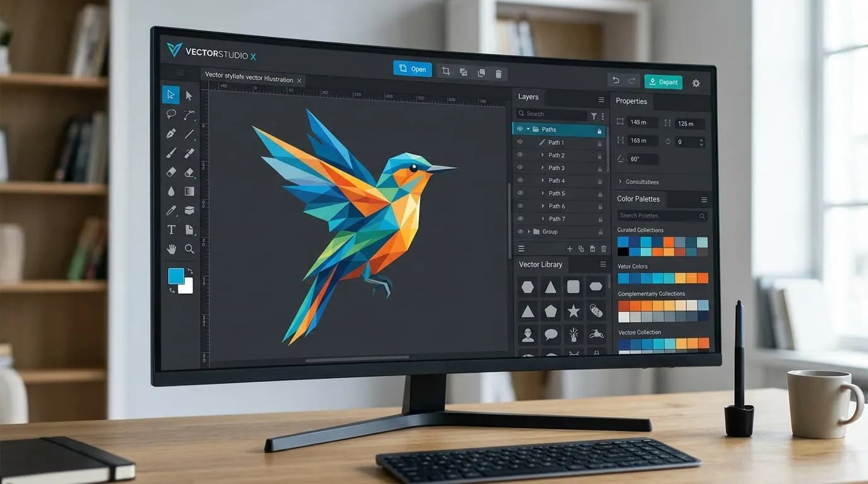This screenshot has height=484, width=868.
Task: Click the blue foreground color swatch
Action: point(176,275)
